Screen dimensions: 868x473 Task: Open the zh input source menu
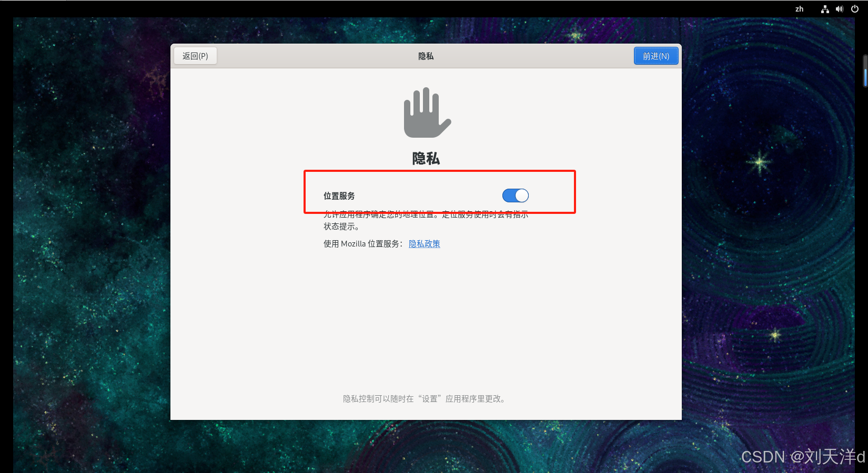coord(799,9)
